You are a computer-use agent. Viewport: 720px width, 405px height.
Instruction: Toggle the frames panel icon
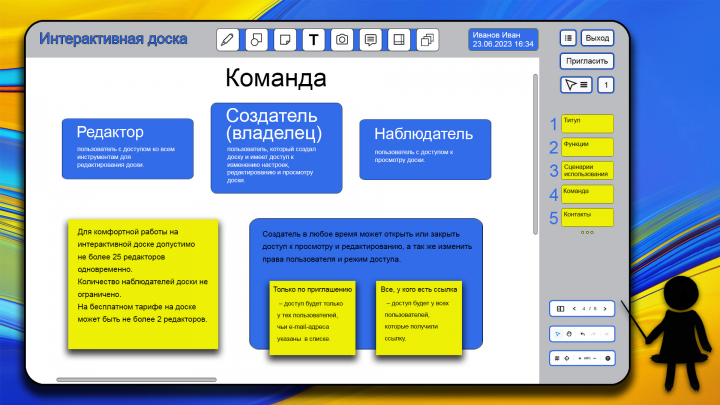coord(560,309)
